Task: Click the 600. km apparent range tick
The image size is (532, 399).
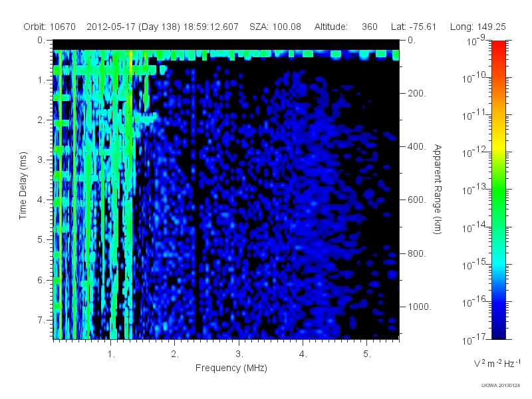Action: (x=417, y=199)
